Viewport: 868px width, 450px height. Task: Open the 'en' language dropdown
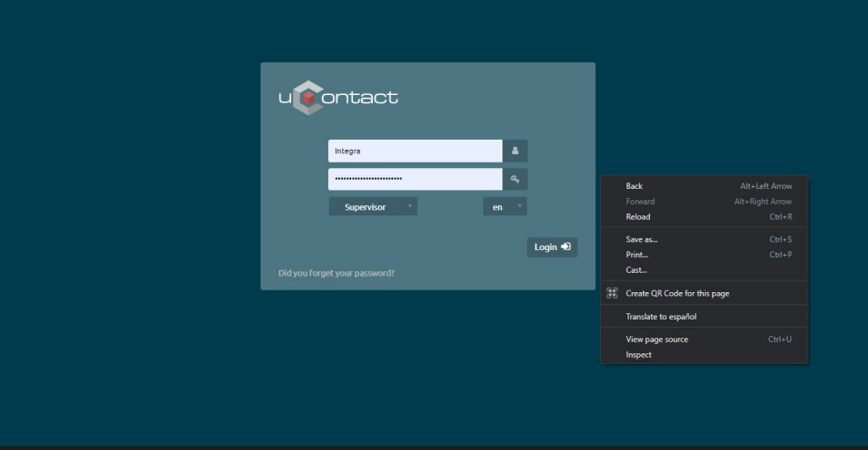coord(505,206)
